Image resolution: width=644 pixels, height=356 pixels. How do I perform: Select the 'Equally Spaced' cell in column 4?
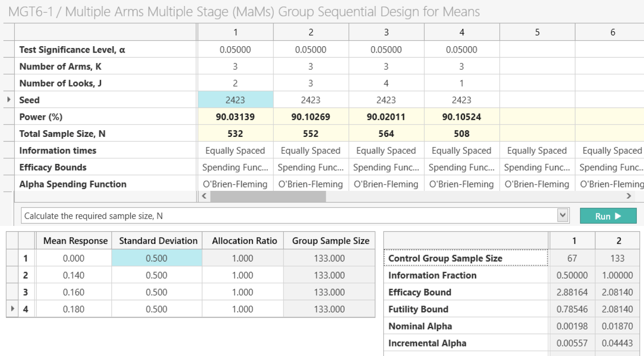[462, 150]
